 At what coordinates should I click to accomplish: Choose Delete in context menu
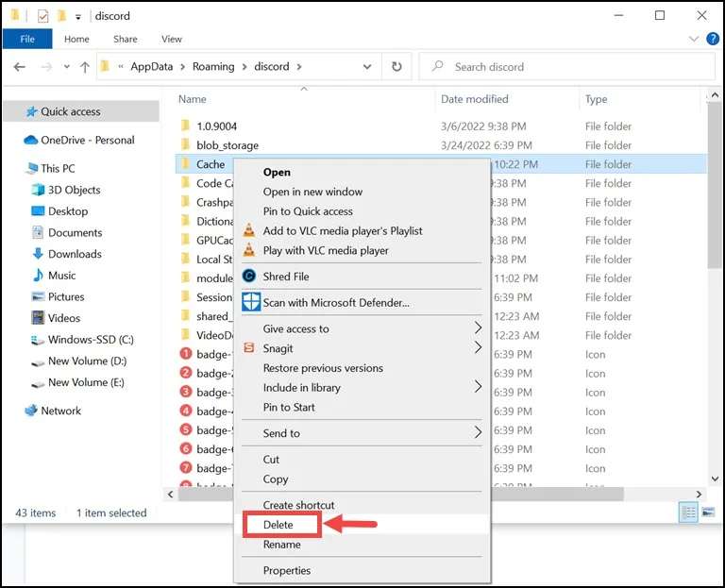pyautogui.click(x=362, y=524)
